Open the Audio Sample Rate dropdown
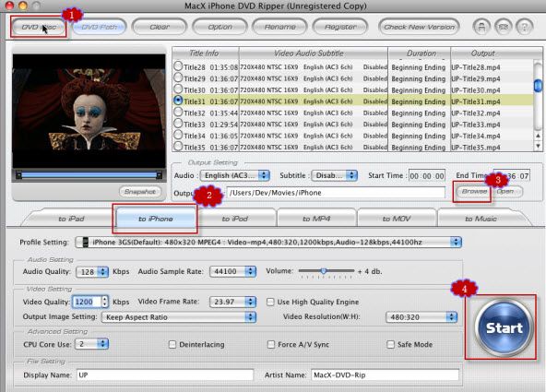Screen dimensions: 546x392 233,271
